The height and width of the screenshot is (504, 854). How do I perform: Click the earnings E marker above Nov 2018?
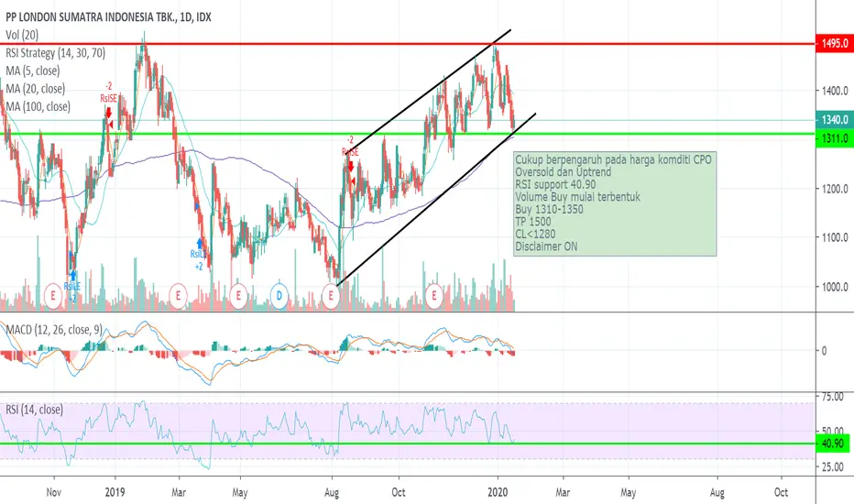pos(53,296)
